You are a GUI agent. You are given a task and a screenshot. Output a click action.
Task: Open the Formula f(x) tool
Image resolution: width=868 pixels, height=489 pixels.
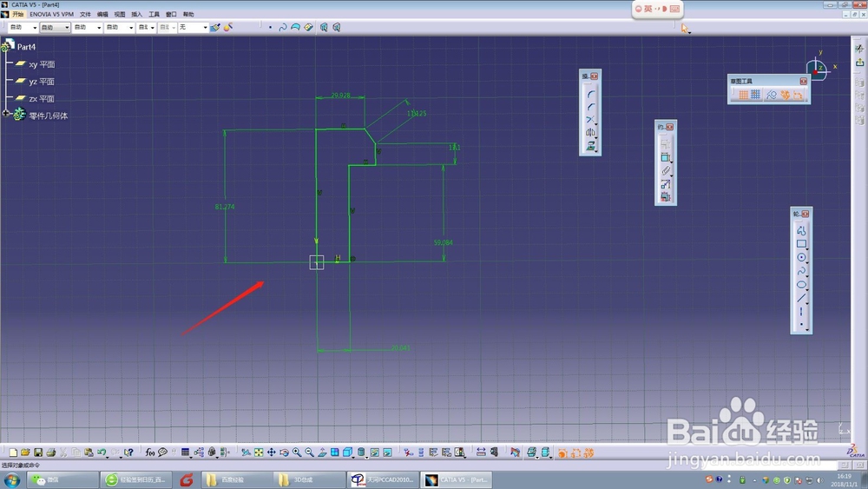pos(150,453)
